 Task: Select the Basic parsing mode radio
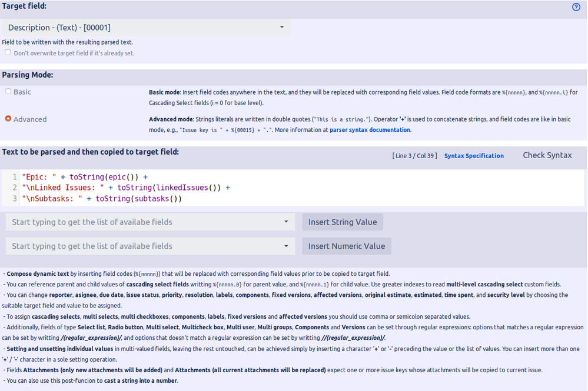(x=8, y=91)
